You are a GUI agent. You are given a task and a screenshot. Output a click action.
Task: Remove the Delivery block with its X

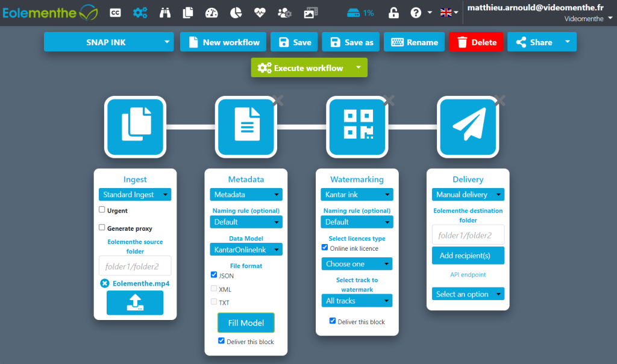pyautogui.click(x=500, y=101)
